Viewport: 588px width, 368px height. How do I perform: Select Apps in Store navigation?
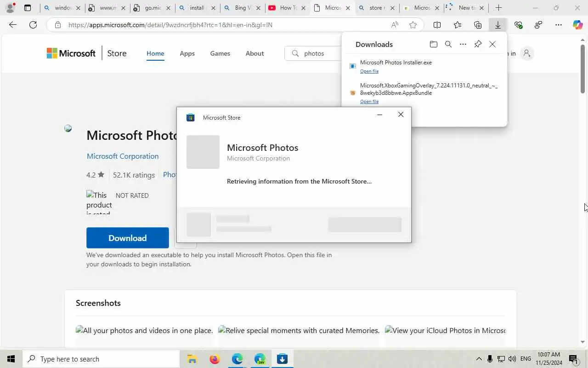pyautogui.click(x=187, y=53)
